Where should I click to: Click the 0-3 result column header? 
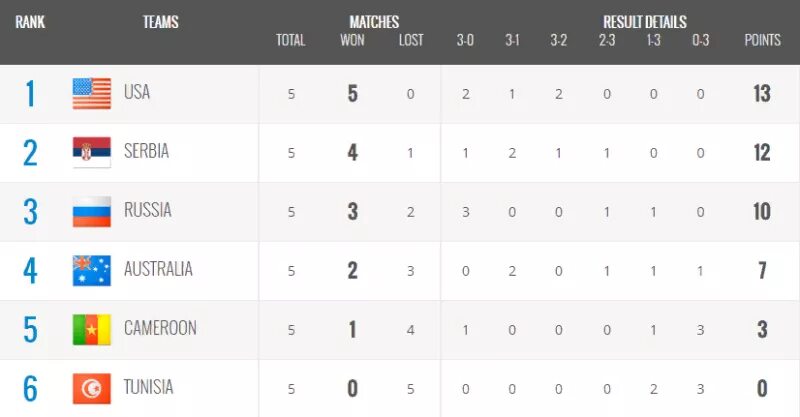(701, 40)
